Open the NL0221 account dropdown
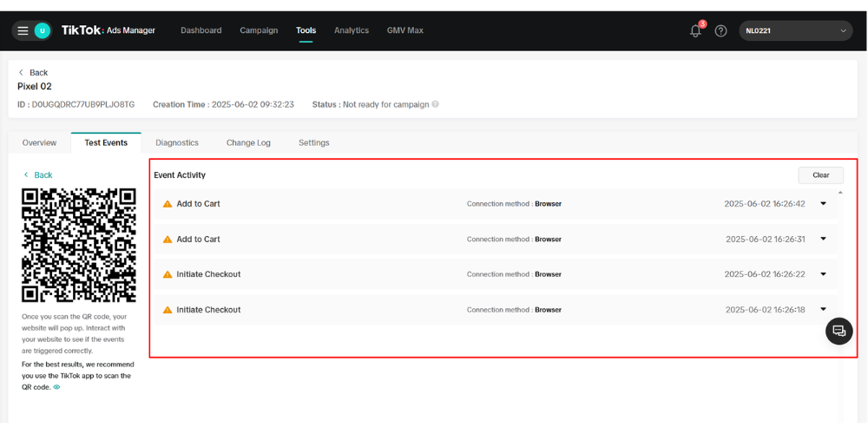 (x=795, y=31)
